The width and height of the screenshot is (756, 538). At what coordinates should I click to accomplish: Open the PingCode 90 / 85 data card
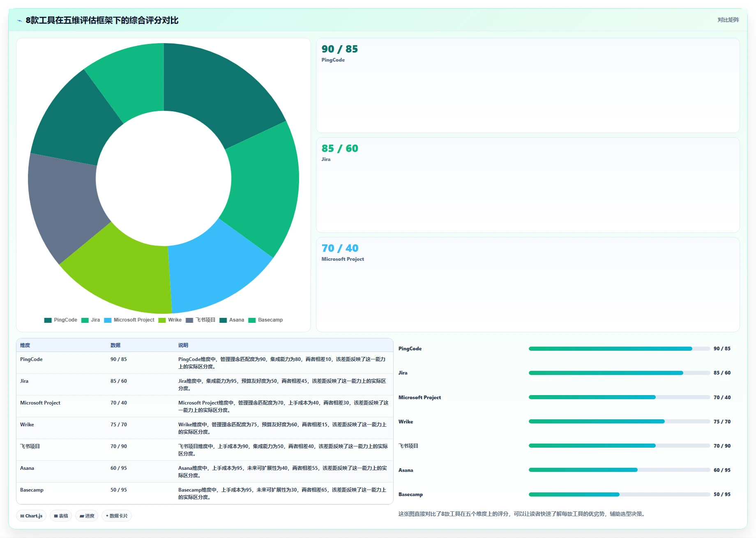coord(528,85)
